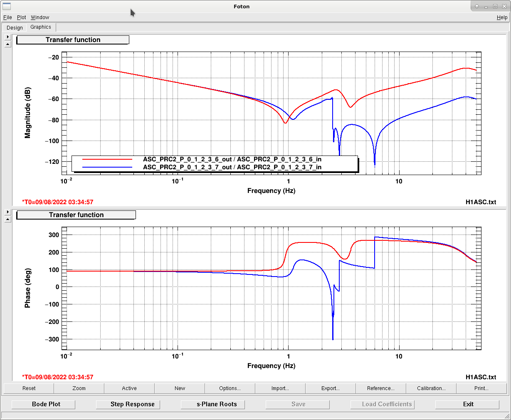Open the Plot menu
The height and width of the screenshot is (420, 511).
[x=21, y=17]
